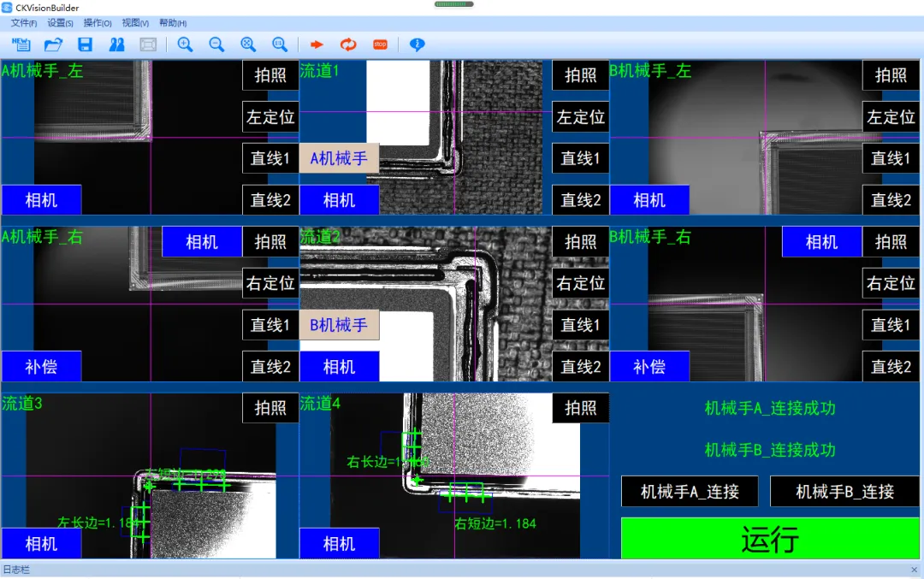Open a project with the folder icon

tap(53, 44)
